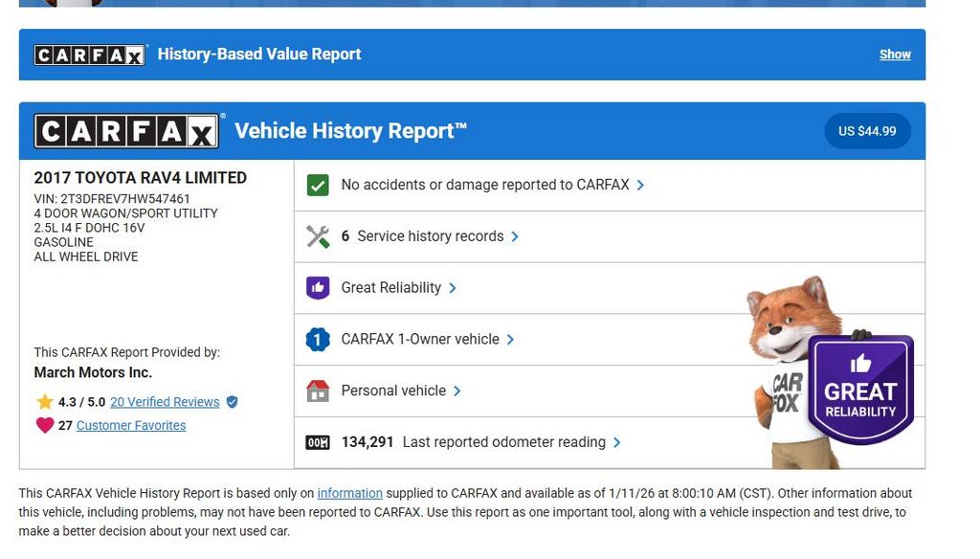Viewport: 980px width, 559px height.
Task: Click the pink heart favorites icon
Action: pos(44,425)
